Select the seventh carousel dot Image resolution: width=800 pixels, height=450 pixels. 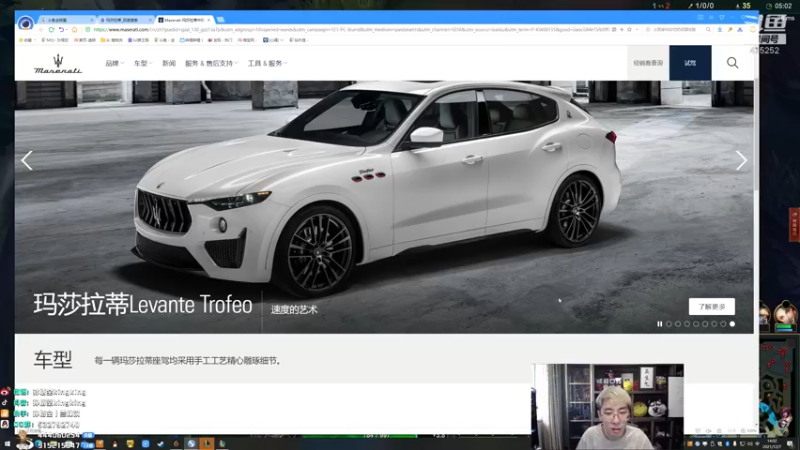pos(723,324)
